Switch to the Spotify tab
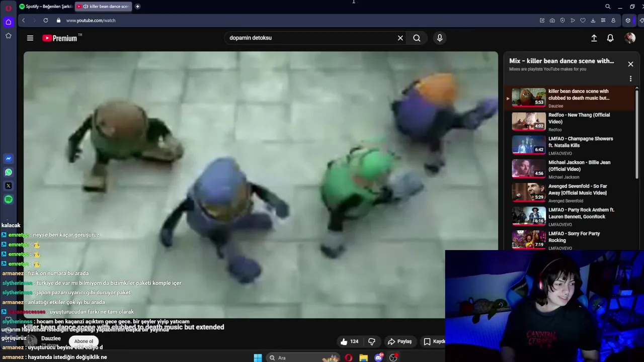This screenshot has height=362, width=644. point(45,7)
